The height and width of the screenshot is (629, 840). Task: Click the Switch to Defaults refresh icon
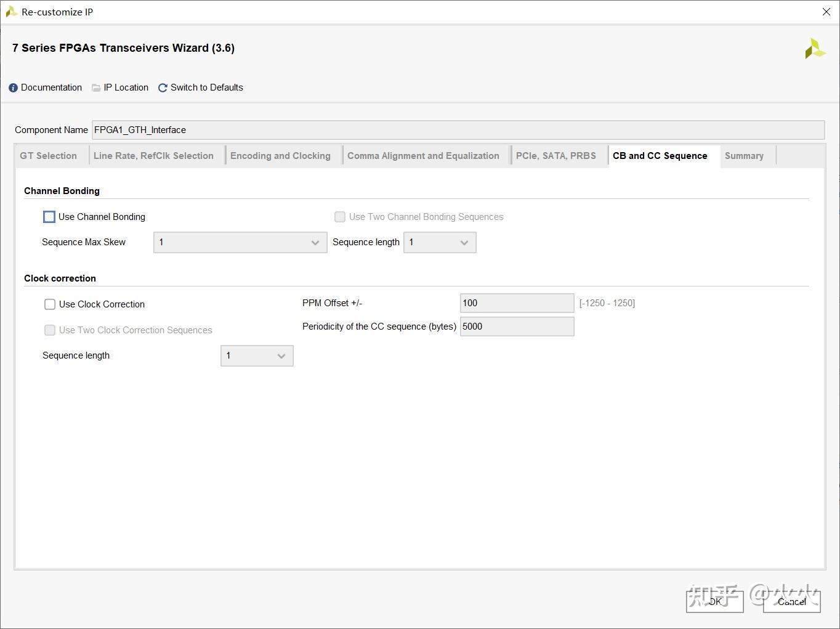163,88
